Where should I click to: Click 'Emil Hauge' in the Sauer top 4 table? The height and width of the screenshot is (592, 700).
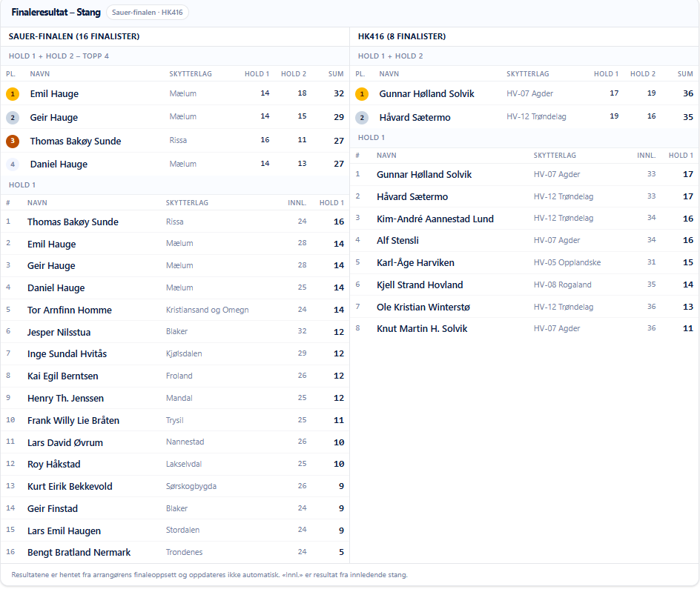coord(54,93)
